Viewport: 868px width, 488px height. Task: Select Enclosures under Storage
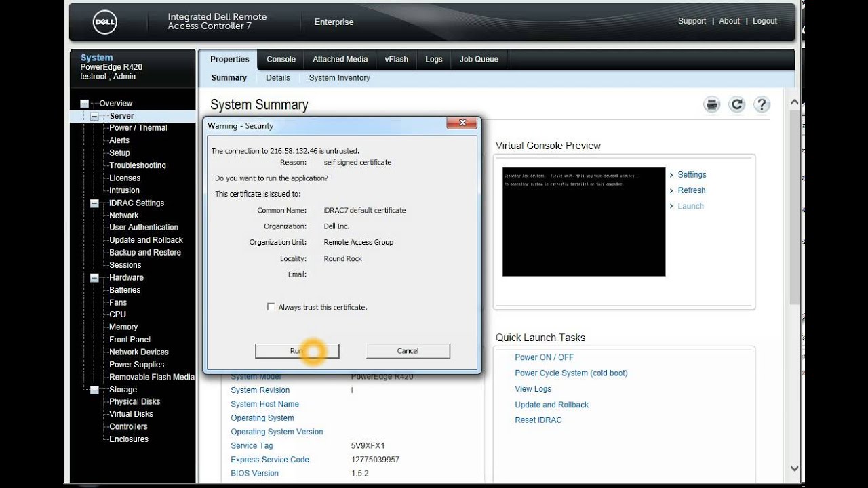[129, 439]
